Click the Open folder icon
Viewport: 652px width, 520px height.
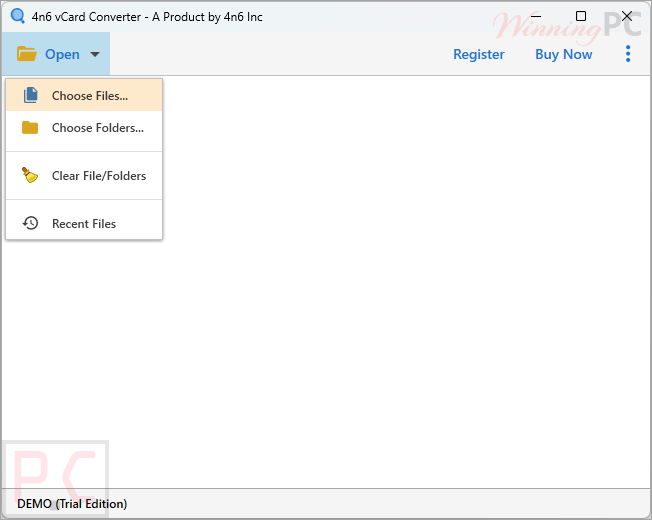(27, 54)
